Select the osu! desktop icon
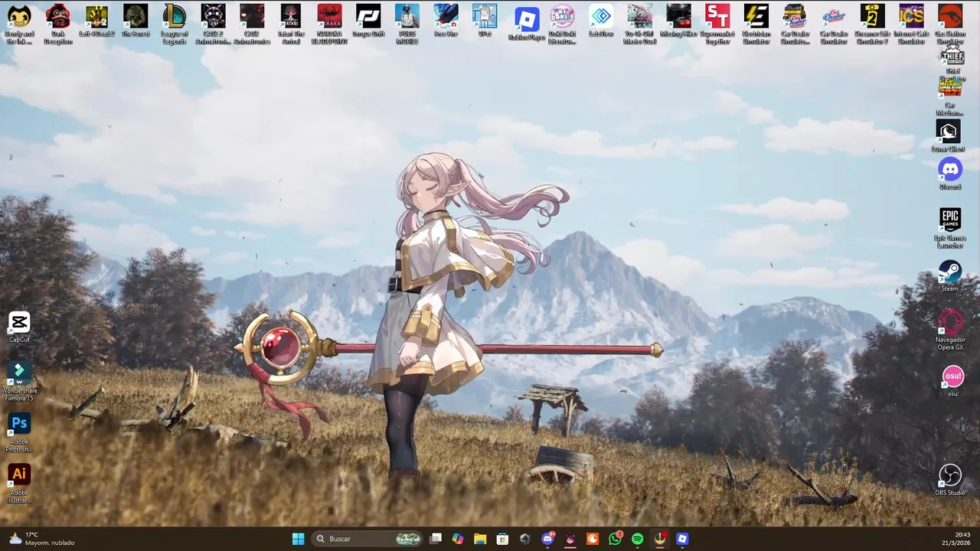980x551 pixels. [x=953, y=381]
